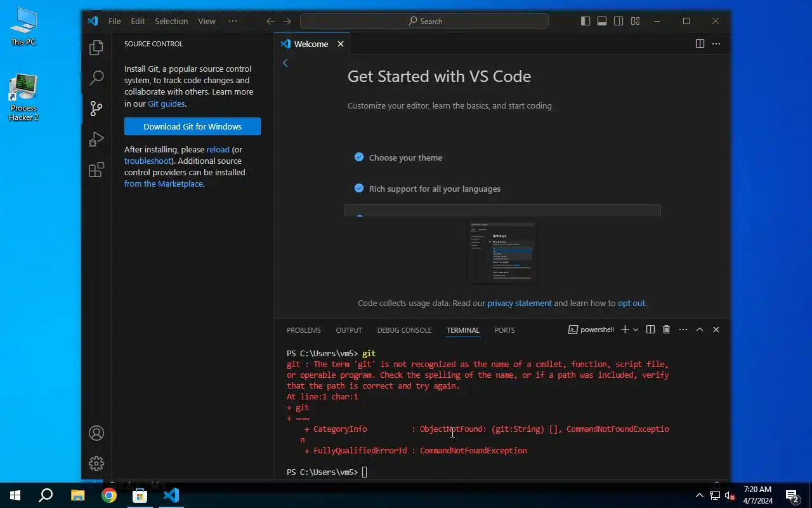Select the Source Control activity icon
The width and height of the screenshot is (812, 508).
point(96,109)
